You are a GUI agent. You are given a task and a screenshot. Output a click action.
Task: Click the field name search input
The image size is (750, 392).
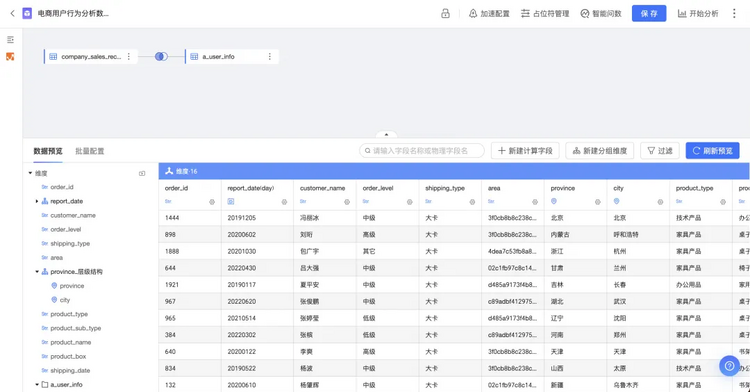(x=422, y=151)
